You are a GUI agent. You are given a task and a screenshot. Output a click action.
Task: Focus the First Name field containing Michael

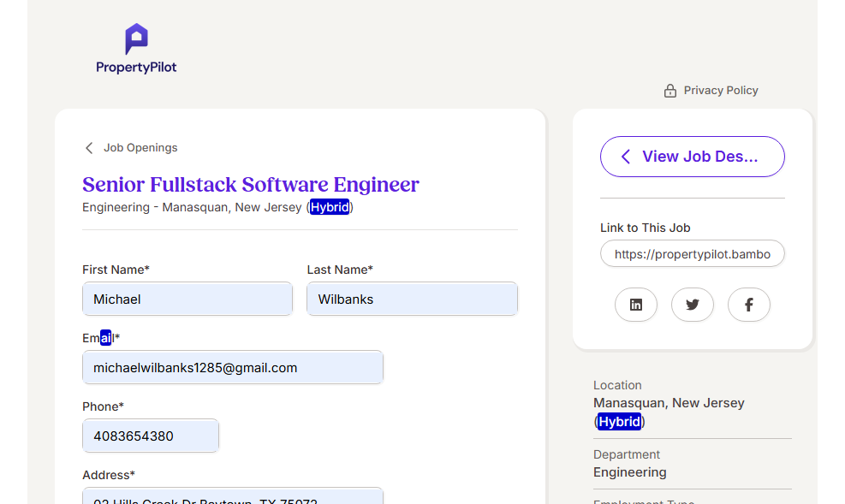point(187,299)
